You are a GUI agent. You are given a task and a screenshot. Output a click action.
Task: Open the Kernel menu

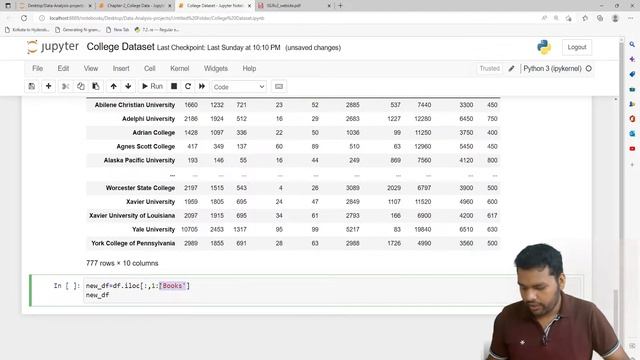tap(180, 69)
